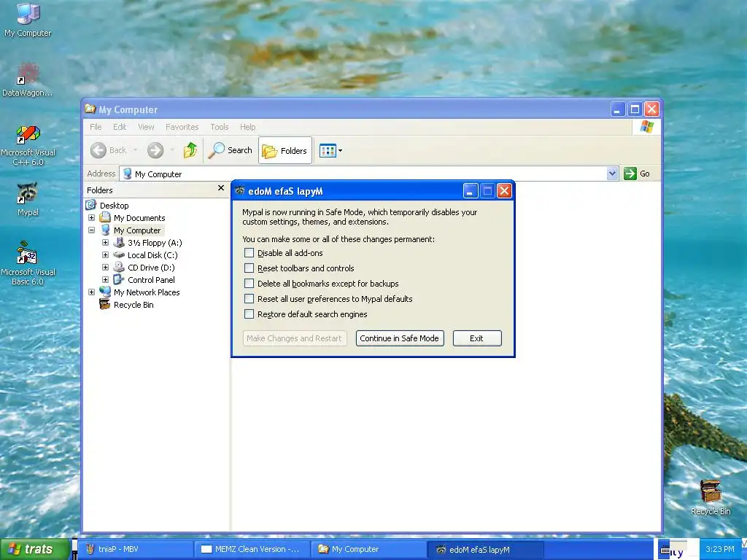Select Desktop in the folder tree
Screen dimensions: 747x560
[115, 205]
